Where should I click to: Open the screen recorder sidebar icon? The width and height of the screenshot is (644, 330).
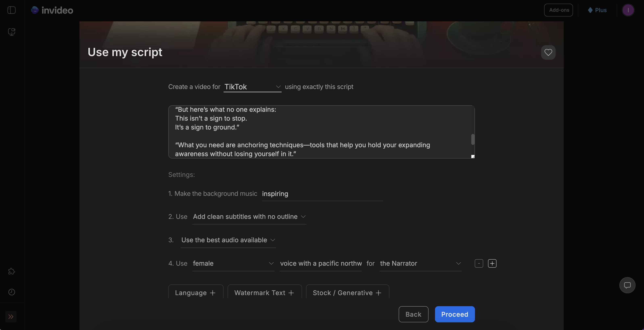pyautogui.click(x=11, y=32)
